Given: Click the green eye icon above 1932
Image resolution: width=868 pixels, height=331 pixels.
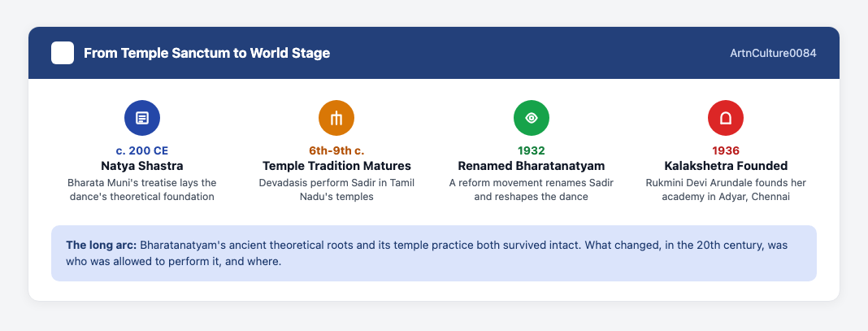Looking at the screenshot, I should click(532, 118).
